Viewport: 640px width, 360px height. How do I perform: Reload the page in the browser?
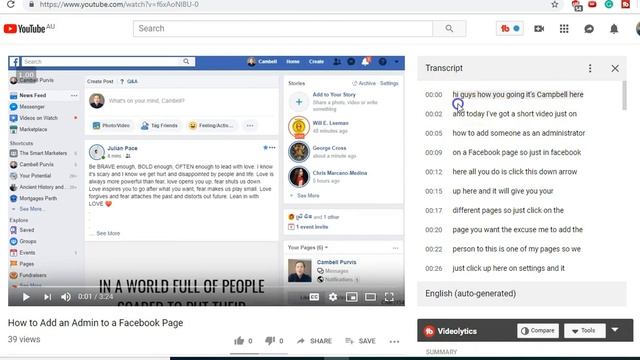(11, 4)
